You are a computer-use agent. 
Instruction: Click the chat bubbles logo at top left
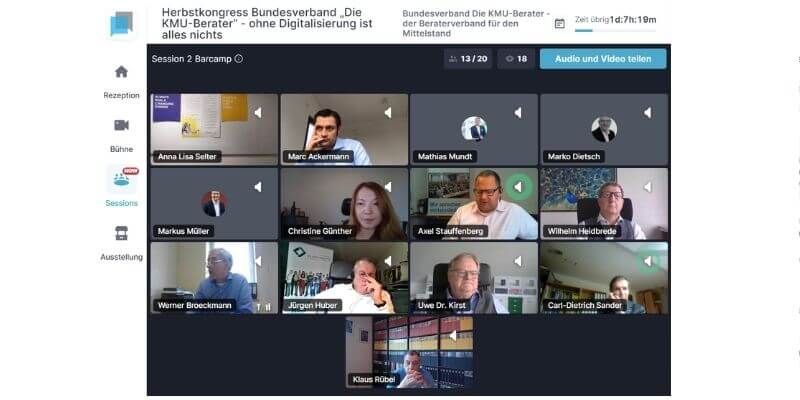[121, 23]
